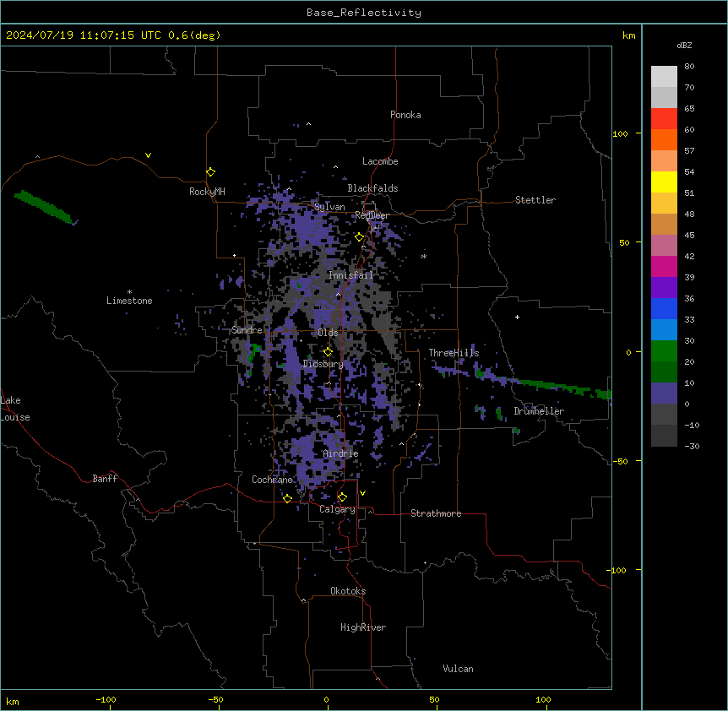Screen dimensions: 728x711
Task: Click the Strathmore label
Action: point(436,513)
